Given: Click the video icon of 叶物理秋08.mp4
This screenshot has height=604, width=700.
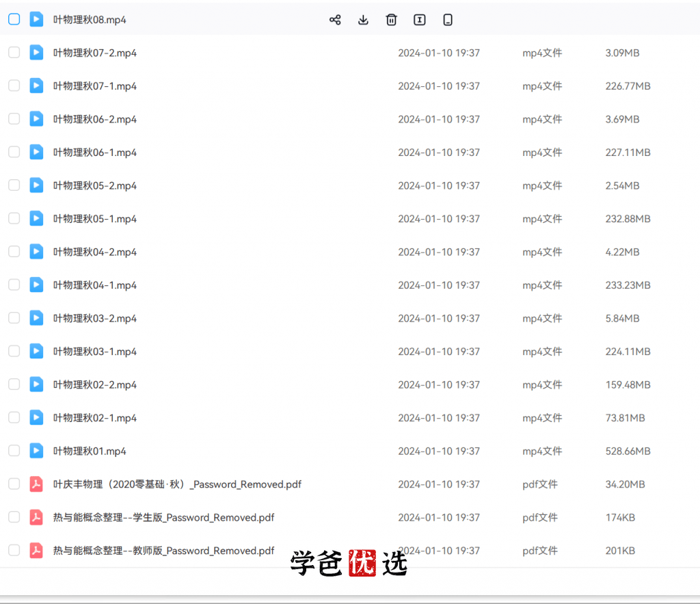Looking at the screenshot, I should coord(36,19).
